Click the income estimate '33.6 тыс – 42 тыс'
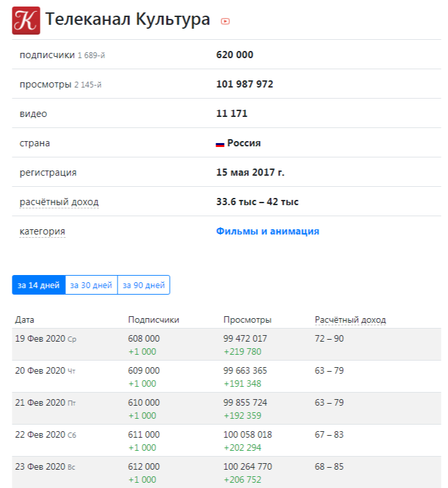This screenshot has width=448, height=488. point(257,202)
